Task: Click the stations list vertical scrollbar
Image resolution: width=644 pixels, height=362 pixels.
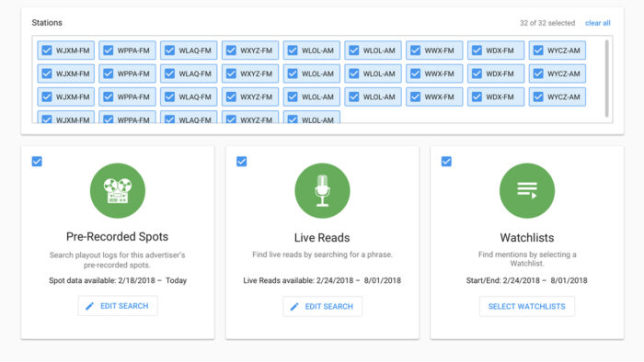Action: [x=606, y=78]
